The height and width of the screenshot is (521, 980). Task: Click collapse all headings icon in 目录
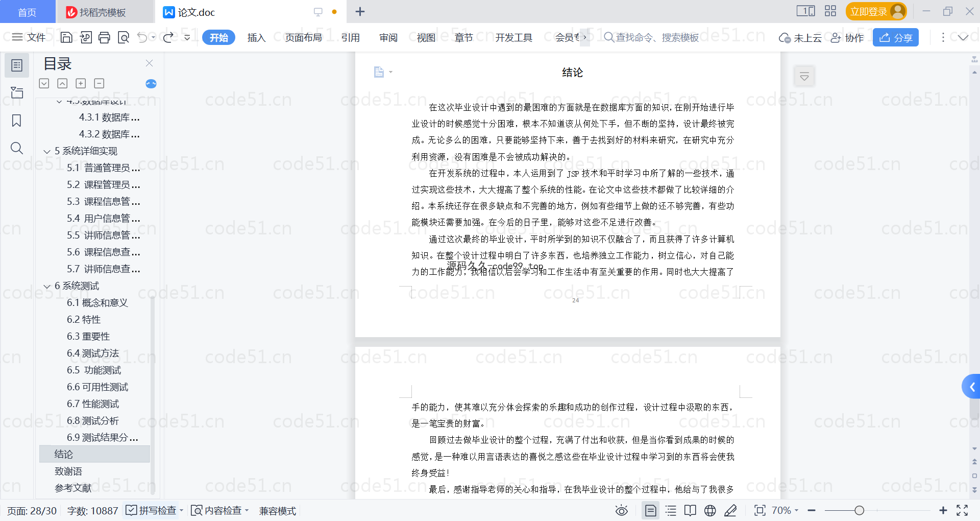coord(62,83)
